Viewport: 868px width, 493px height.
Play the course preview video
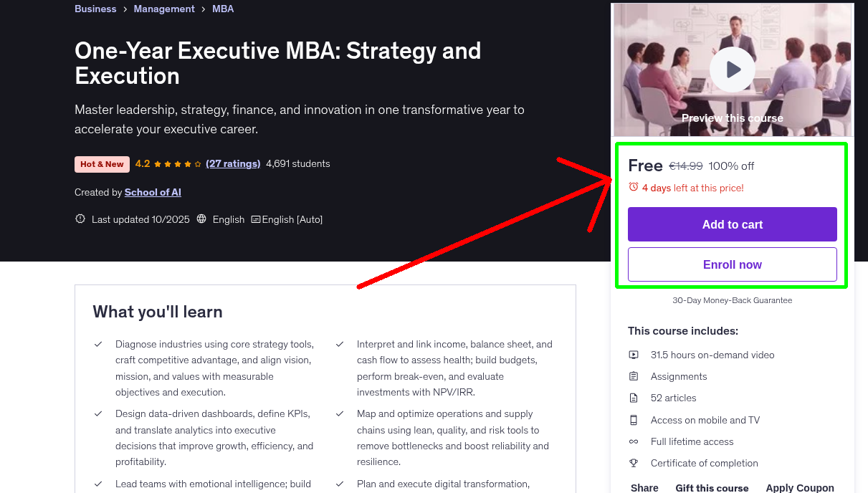[x=732, y=69]
